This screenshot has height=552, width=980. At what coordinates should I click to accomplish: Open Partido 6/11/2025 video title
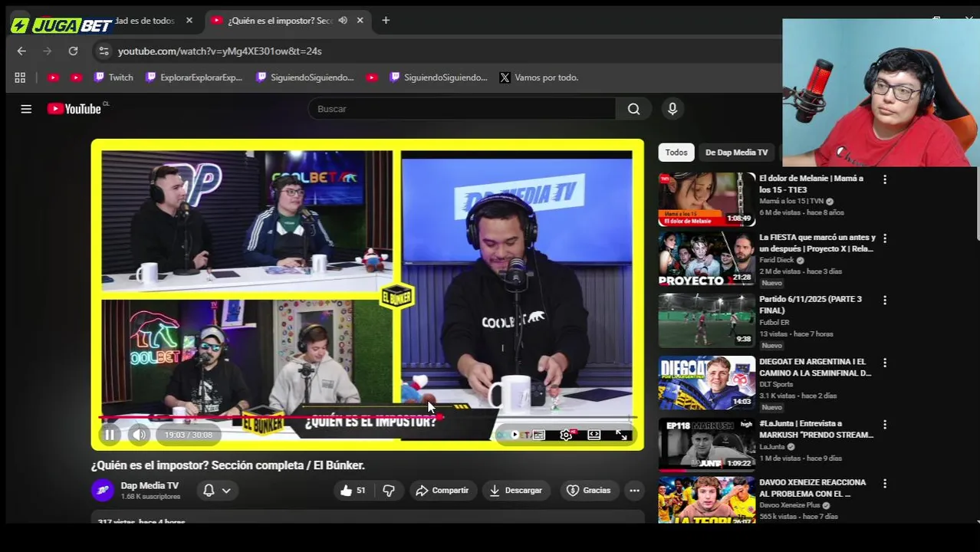[x=810, y=305]
